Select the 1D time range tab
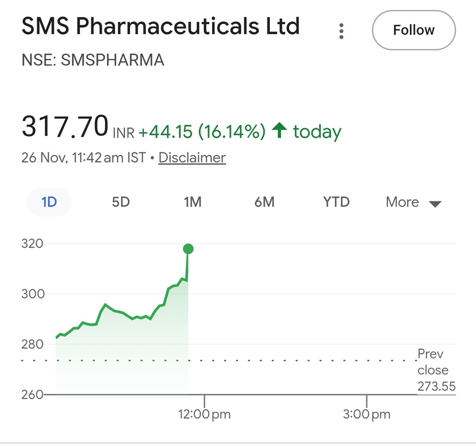The image size is (476, 448). coord(49,202)
